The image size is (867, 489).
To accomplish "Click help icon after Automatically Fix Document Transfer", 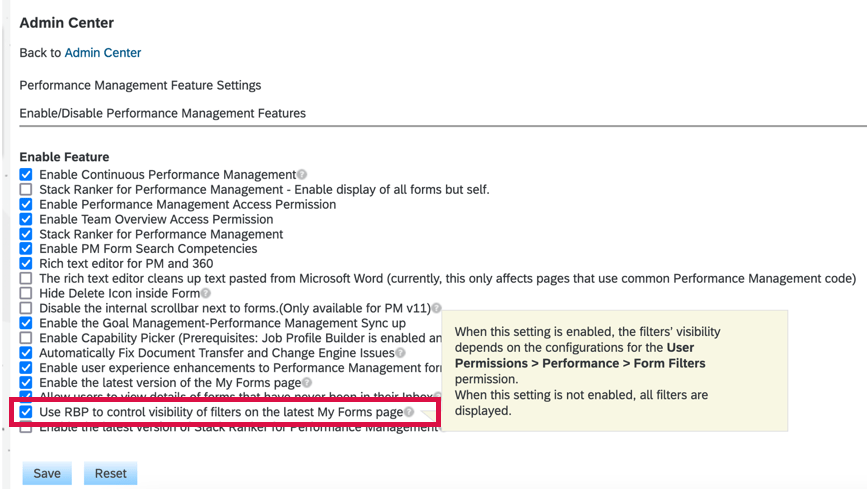I will click(x=400, y=353).
